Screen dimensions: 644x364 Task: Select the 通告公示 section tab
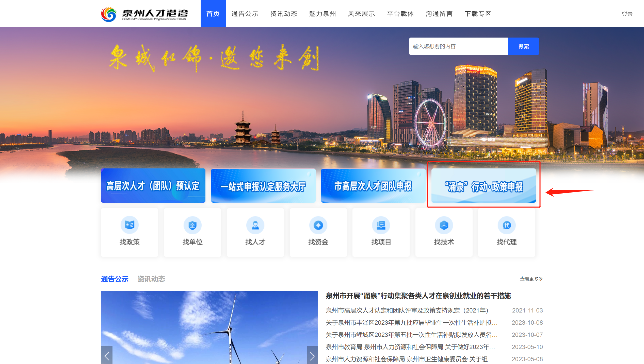115,279
